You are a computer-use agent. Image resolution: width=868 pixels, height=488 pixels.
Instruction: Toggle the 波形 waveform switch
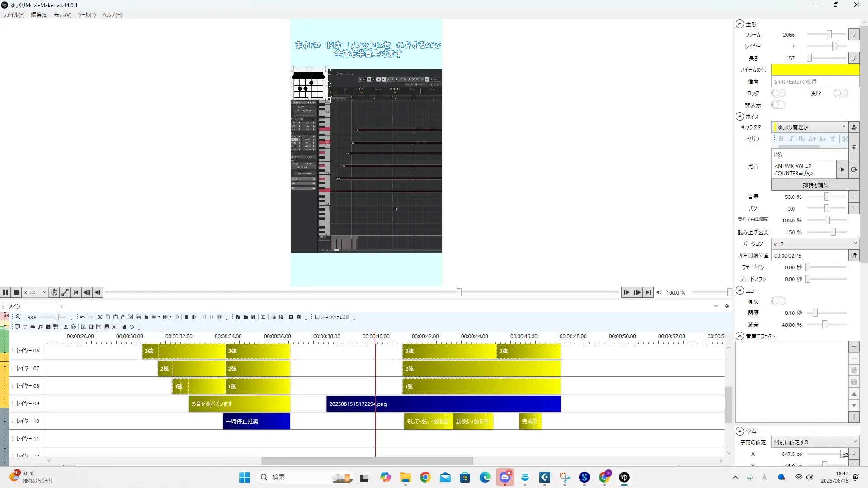(840, 94)
